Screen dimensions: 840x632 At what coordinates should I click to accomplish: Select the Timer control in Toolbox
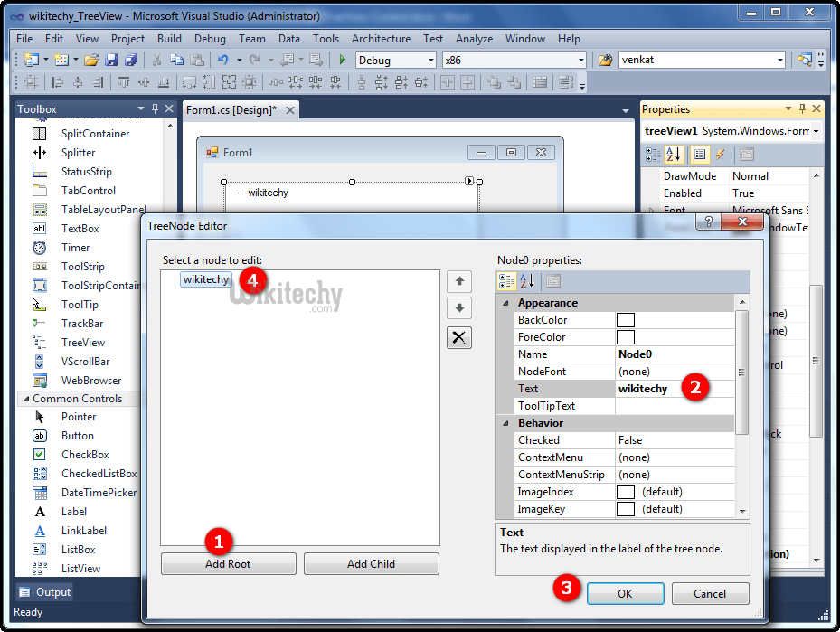coord(76,248)
